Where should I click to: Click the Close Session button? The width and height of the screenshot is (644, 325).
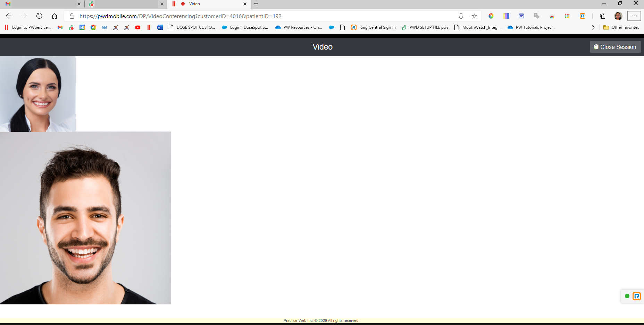click(x=615, y=47)
